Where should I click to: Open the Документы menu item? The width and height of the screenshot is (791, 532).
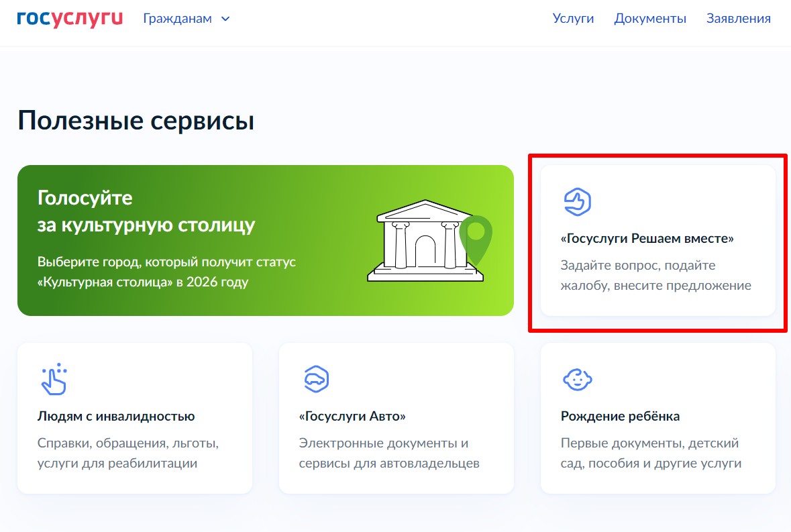coord(649,19)
